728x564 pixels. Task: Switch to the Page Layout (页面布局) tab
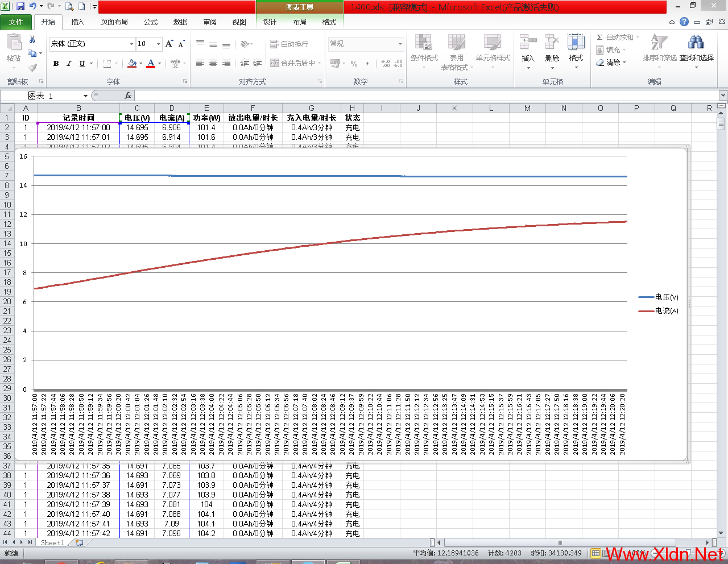pos(114,22)
